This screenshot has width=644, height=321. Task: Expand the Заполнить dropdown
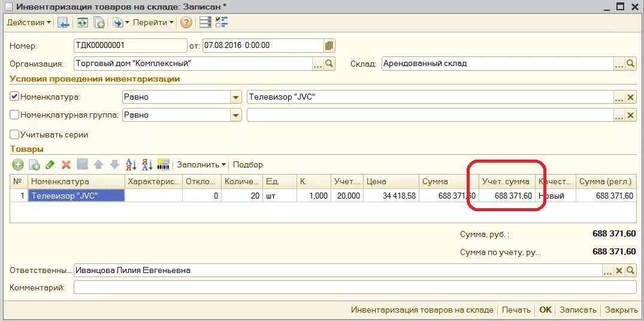pyautogui.click(x=201, y=164)
